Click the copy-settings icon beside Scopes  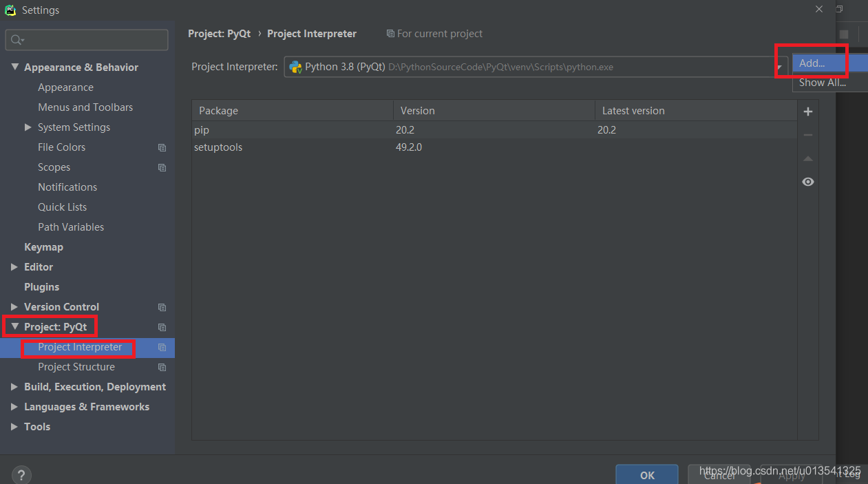(x=162, y=167)
